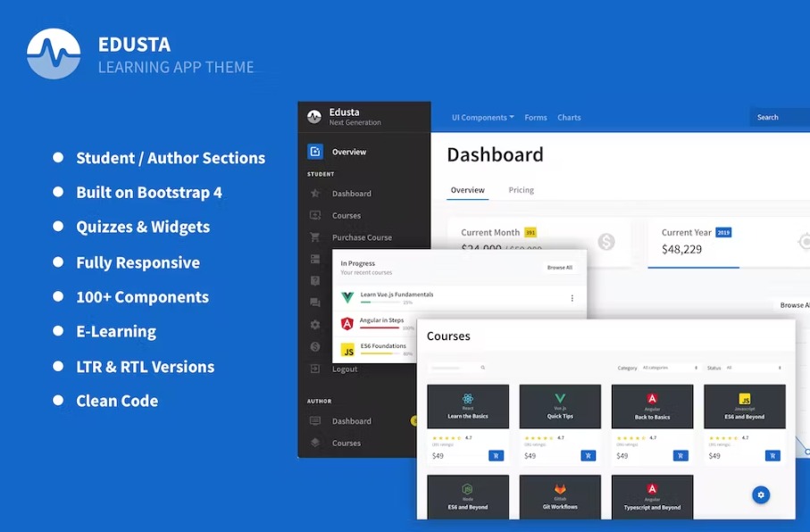Viewport: 810px width, 532px height.
Task: Click the $48,229 Current Year value
Action: click(x=682, y=249)
